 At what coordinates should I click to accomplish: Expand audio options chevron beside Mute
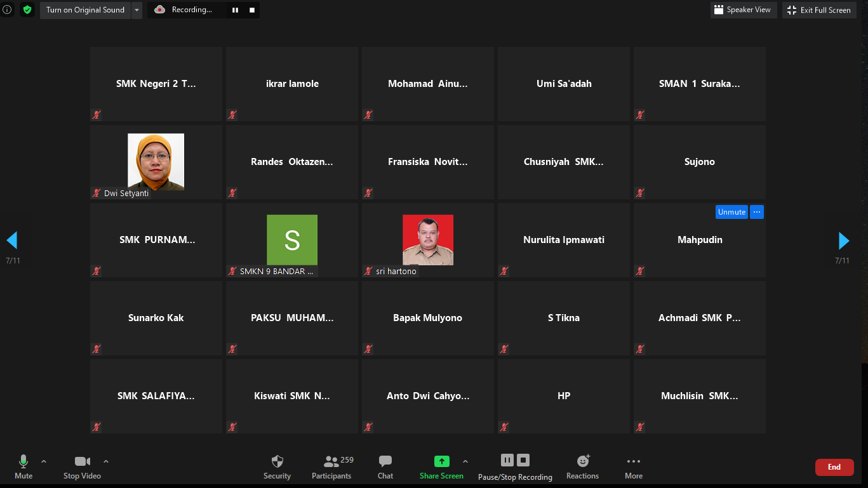44,461
